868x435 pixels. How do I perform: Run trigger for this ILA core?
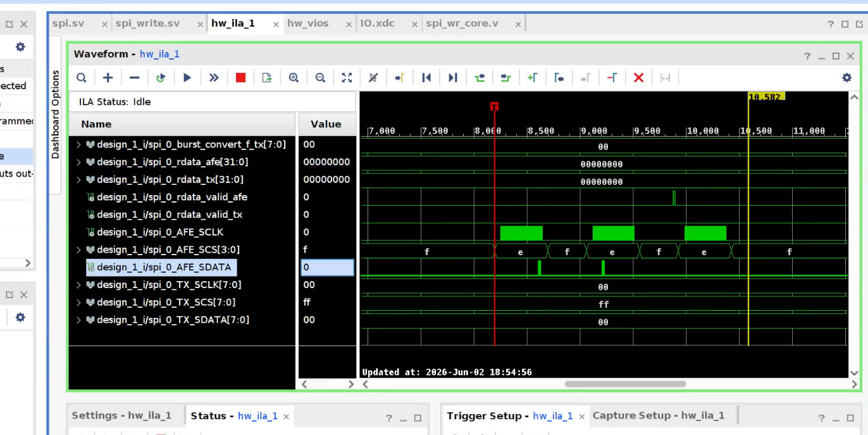point(187,77)
